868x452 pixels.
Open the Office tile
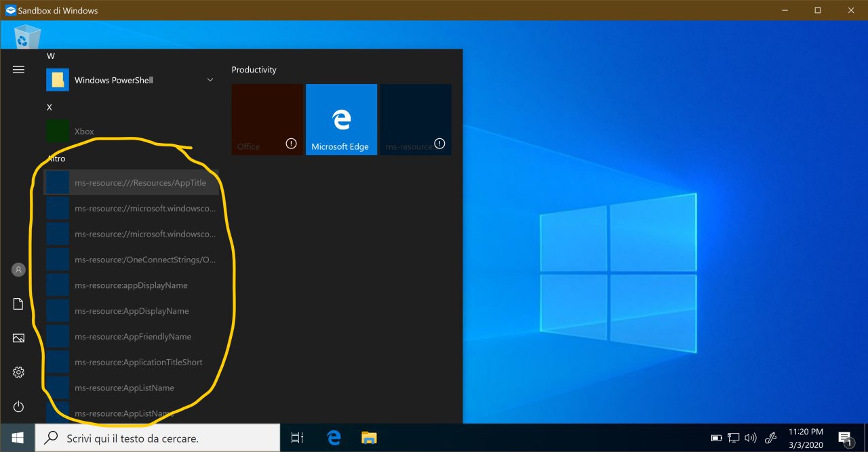coord(267,119)
